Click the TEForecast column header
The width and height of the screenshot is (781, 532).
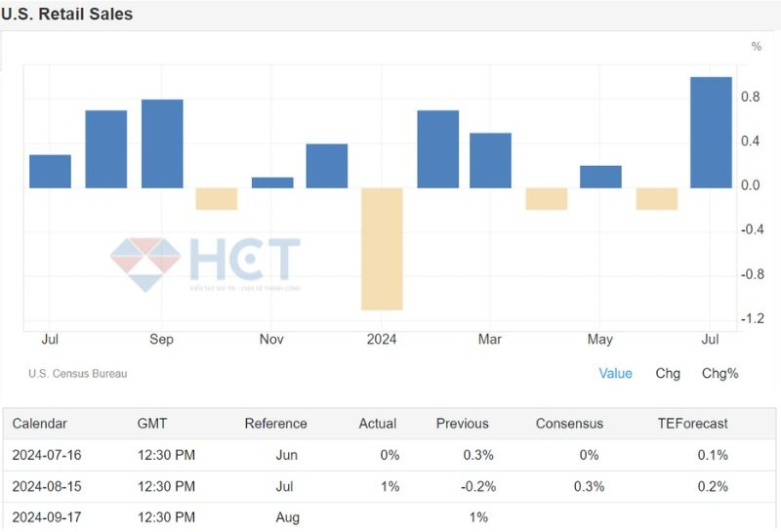692,424
